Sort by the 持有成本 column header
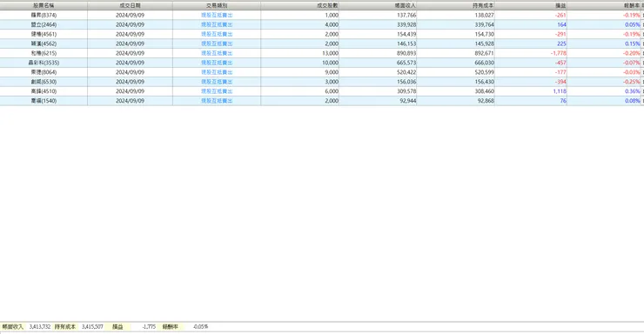644x334 pixels. tap(456, 6)
